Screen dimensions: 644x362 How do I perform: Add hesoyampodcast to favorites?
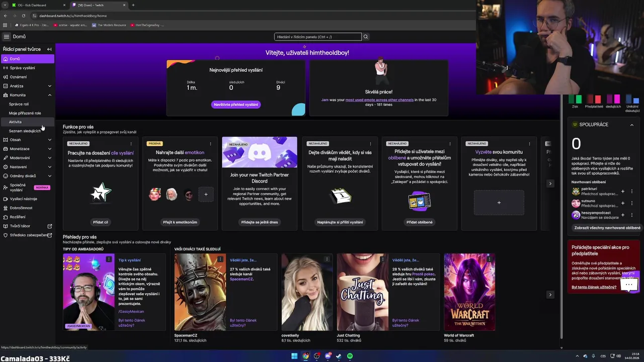(x=623, y=215)
